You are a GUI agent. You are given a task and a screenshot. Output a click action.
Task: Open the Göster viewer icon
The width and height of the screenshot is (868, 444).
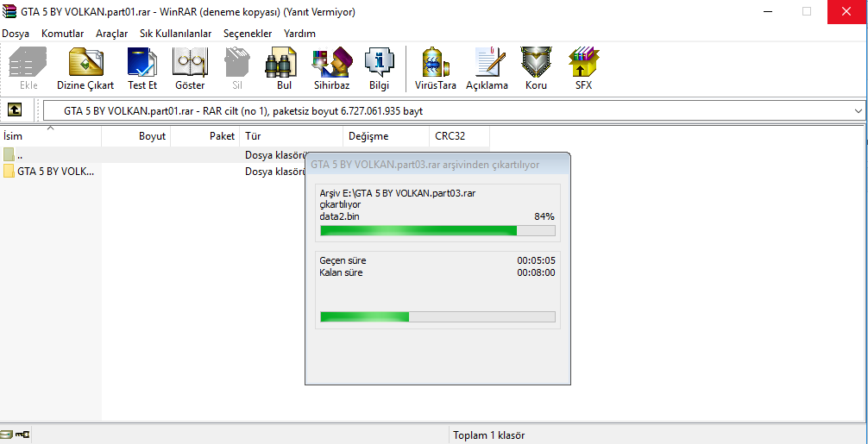click(190, 69)
